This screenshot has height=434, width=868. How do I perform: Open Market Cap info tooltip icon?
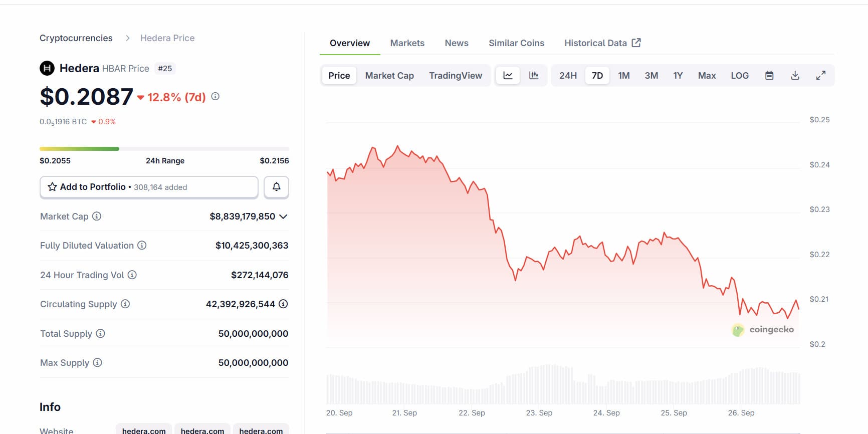[x=97, y=216]
